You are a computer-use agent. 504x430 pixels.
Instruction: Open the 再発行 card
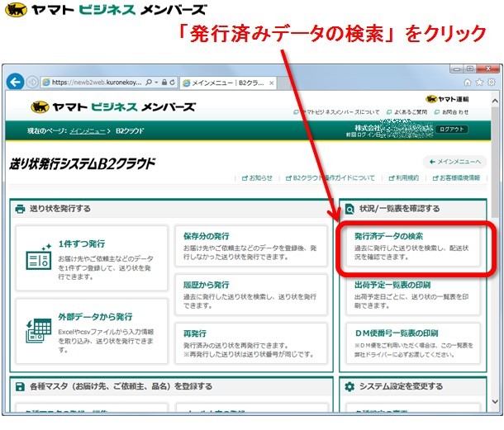pyautogui.click(x=251, y=343)
